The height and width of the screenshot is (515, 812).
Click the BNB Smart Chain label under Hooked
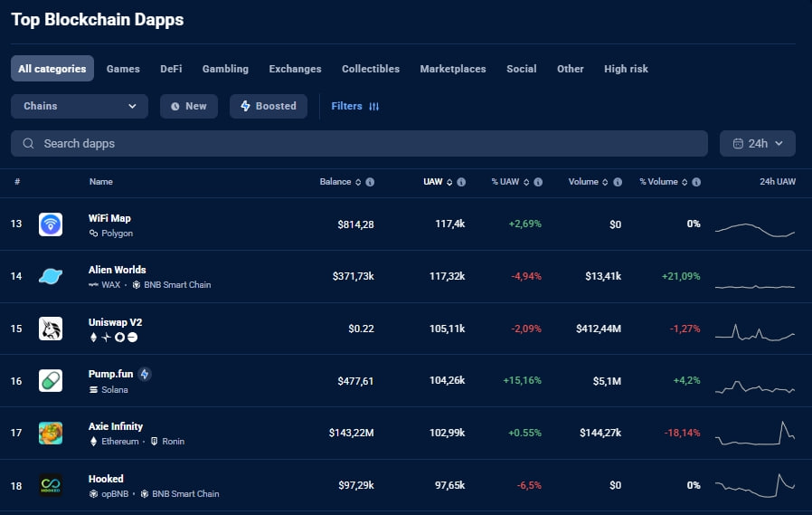pos(185,494)
